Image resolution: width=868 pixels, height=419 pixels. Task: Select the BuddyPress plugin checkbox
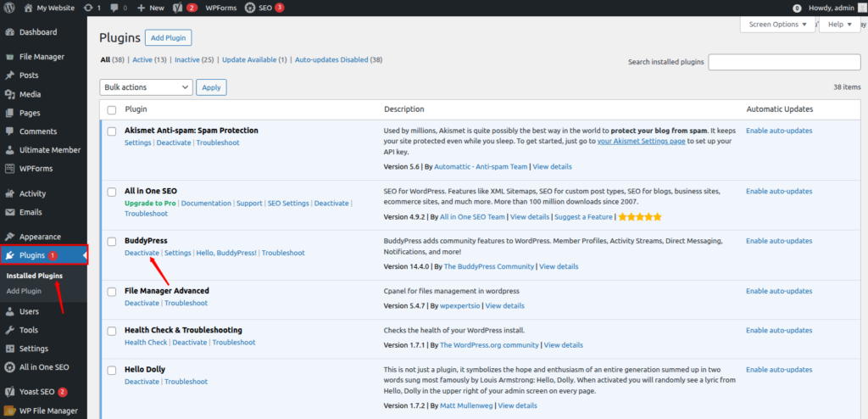112,242
